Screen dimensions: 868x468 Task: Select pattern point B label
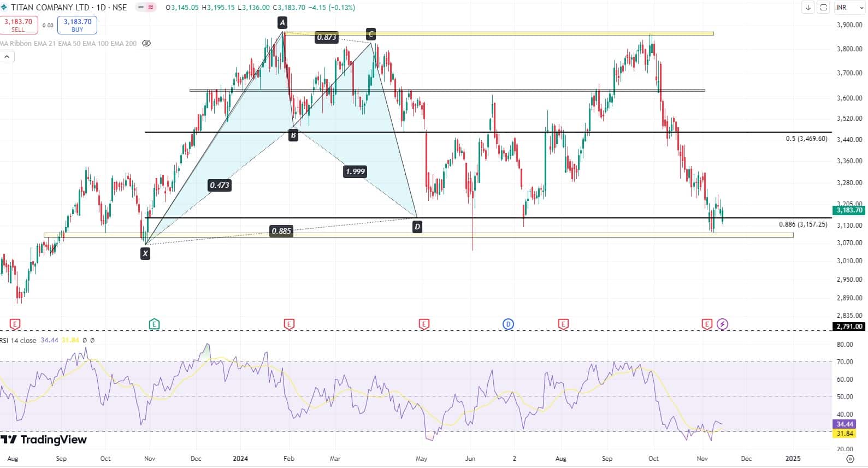click(x=293, y=135)
